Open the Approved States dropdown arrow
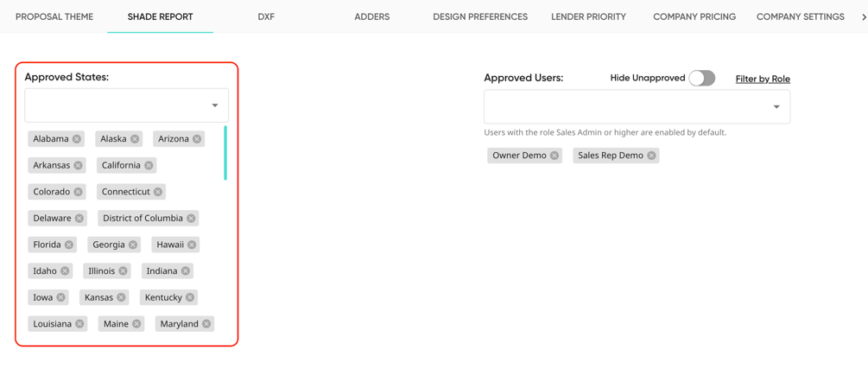Image resolution: width=868 pixels, height=382 pixels. click(x=215, y=105)
